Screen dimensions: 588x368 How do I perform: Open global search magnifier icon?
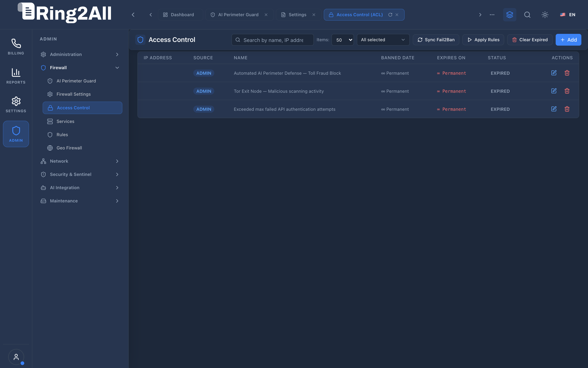(x=527, y=15)
